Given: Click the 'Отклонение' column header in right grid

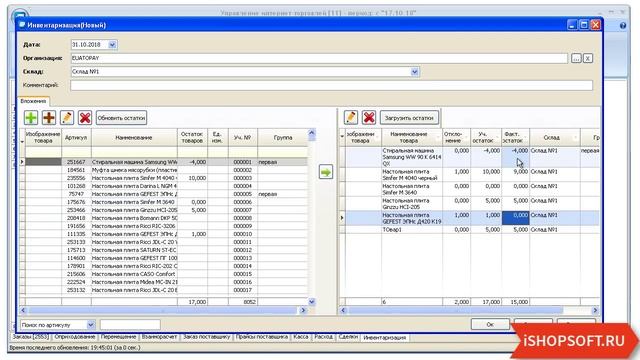Looking at the screenshot, I should tap(456, 137).
